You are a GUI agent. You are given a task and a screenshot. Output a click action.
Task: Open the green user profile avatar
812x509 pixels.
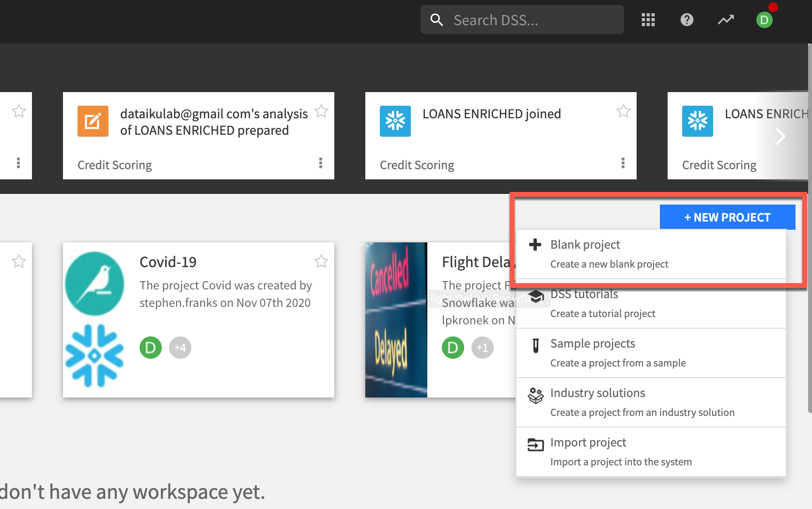click(x=764, y=20)
